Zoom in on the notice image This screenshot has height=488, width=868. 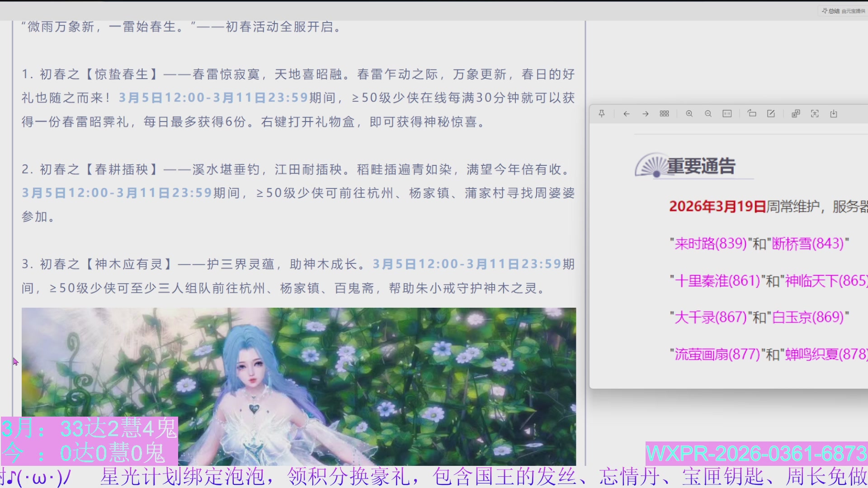689,113
